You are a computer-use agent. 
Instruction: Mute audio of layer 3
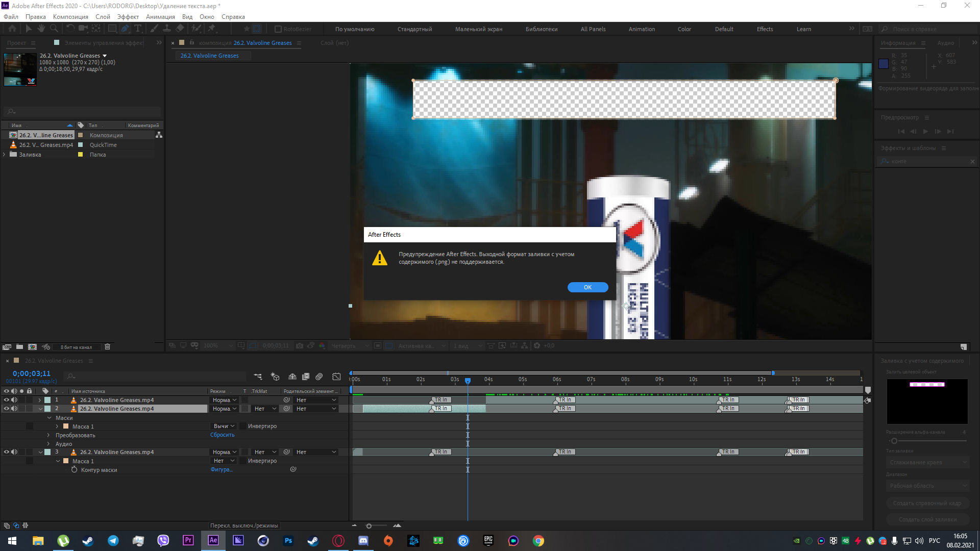14,452
